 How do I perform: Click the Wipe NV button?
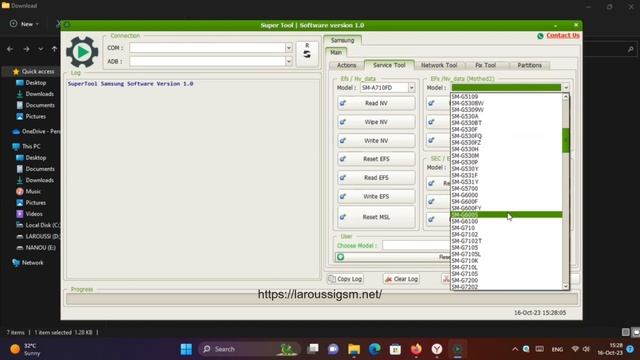(x=376, y=122)
